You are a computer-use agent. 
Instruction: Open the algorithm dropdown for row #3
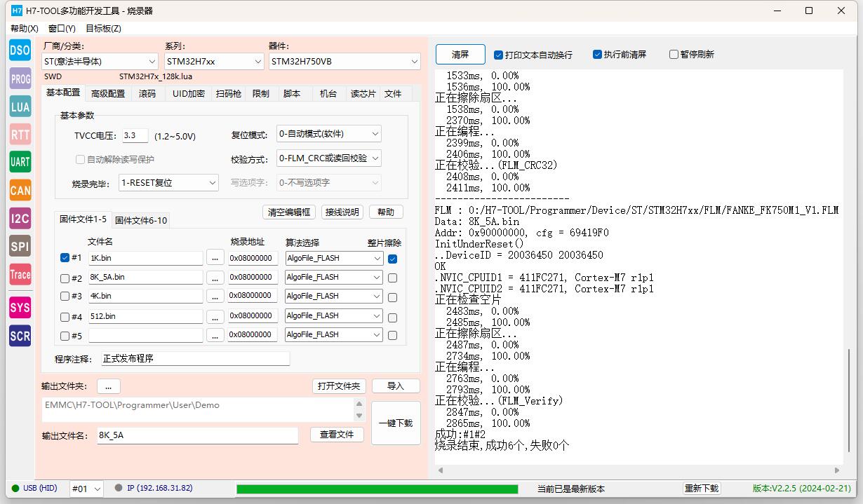pos(334,296)
